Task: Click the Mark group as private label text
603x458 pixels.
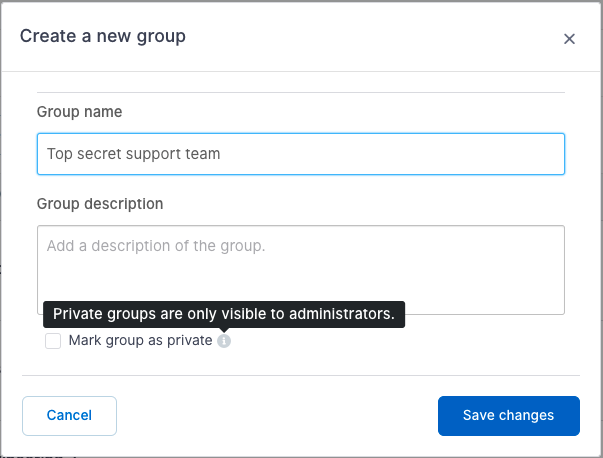Action: coord(140,340)
